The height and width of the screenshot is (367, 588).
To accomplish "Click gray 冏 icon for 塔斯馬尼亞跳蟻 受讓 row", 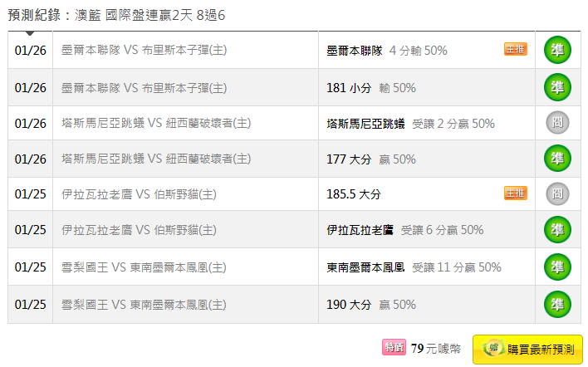I will 557,123.
